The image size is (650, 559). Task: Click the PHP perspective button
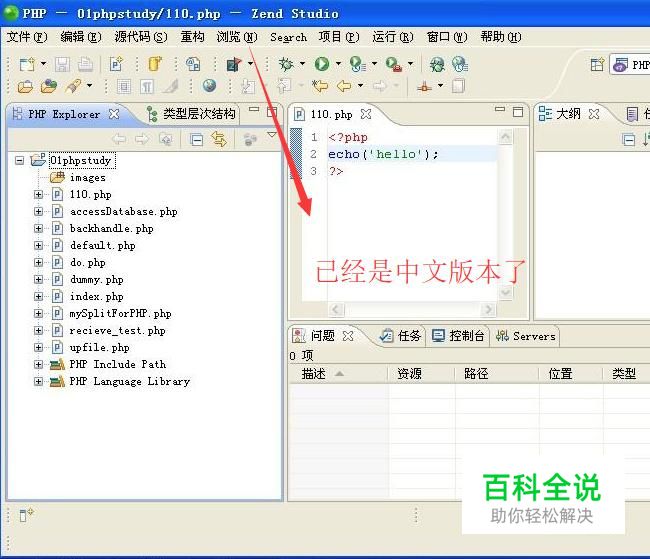click(x=630, y=65)
